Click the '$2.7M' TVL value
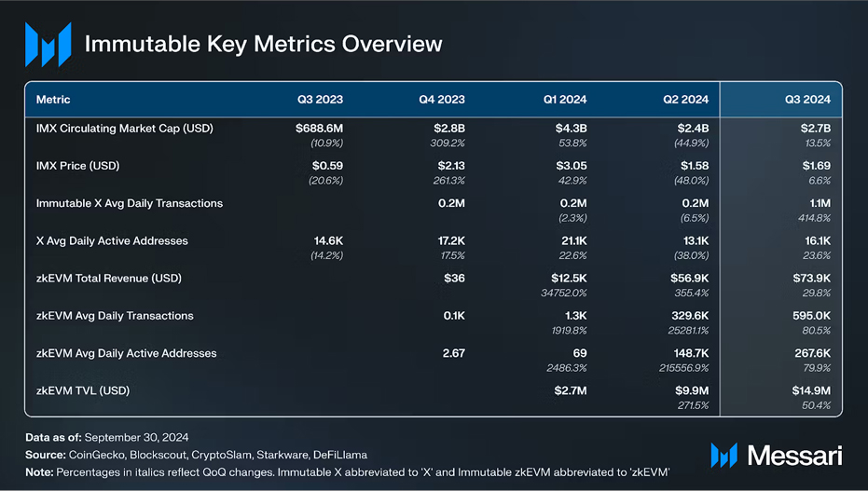The image size is (868, 491). point(571,391)
